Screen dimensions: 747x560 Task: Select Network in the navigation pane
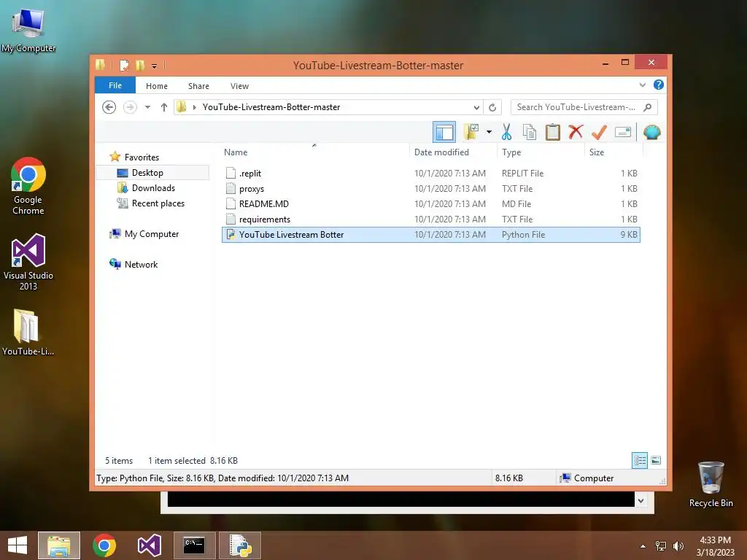141,264
